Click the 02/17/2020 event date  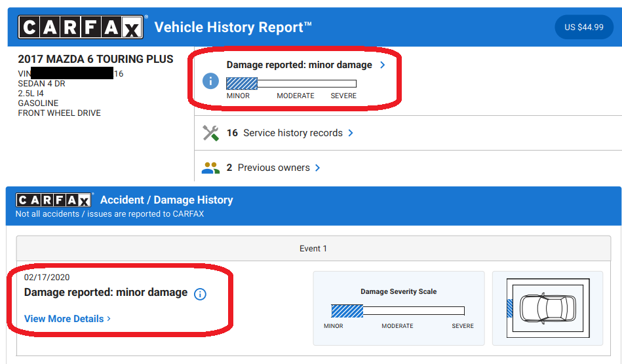coord(47,278)
